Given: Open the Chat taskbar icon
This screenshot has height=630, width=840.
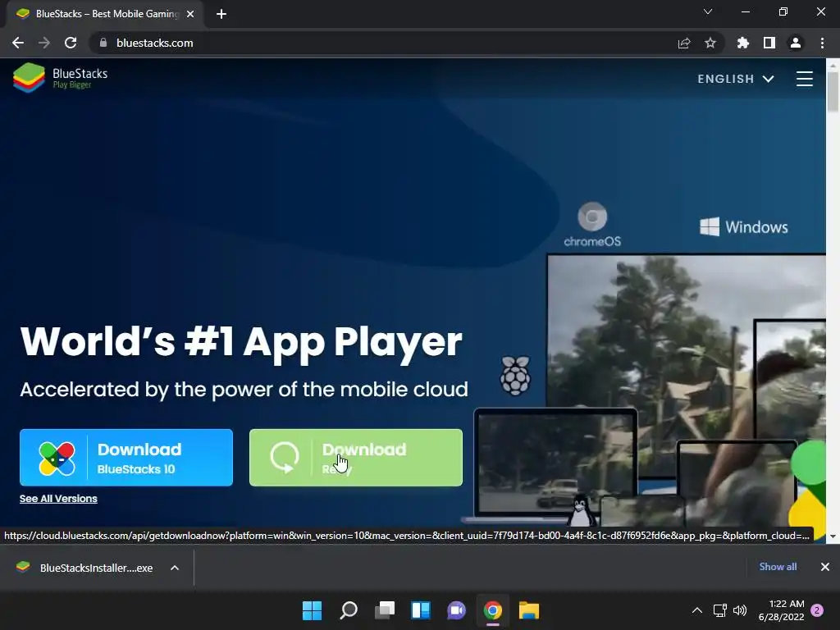Looking at the screenshot, I should coord(456,610).
